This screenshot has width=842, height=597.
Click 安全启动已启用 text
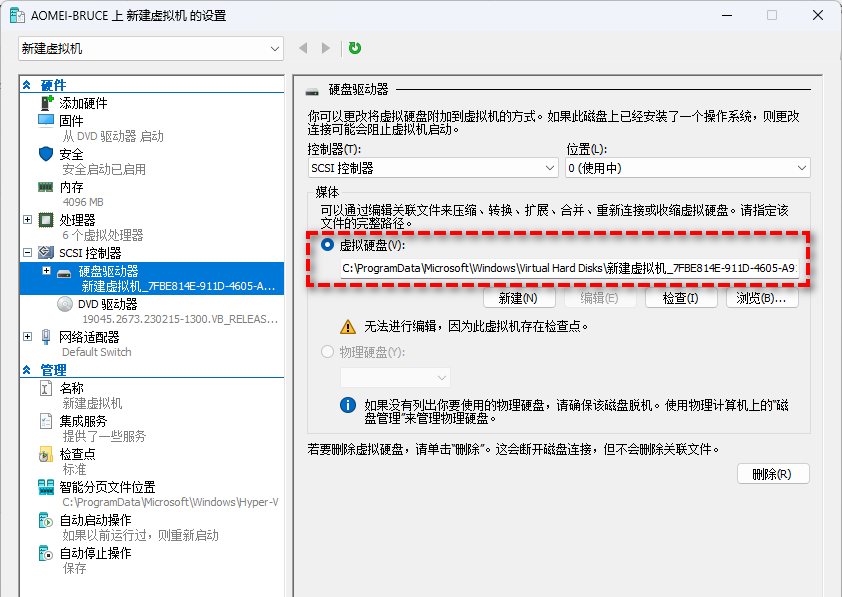(x=104, y=170)
